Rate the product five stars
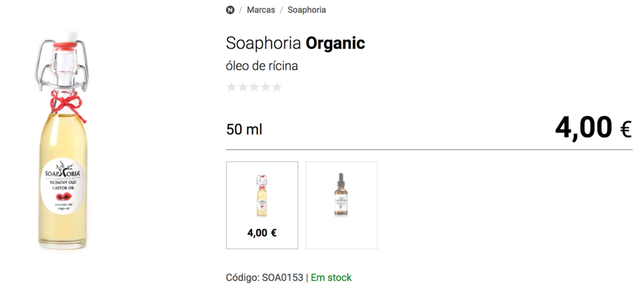This screenshot has height=293, width=644. tap(276, 87)
